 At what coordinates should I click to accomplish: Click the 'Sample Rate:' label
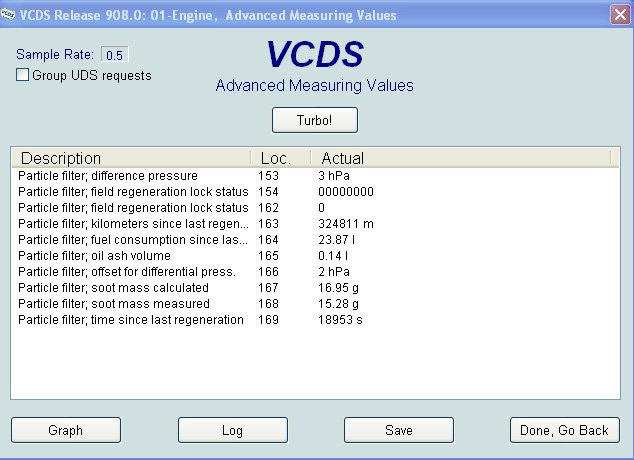point(55,54)
